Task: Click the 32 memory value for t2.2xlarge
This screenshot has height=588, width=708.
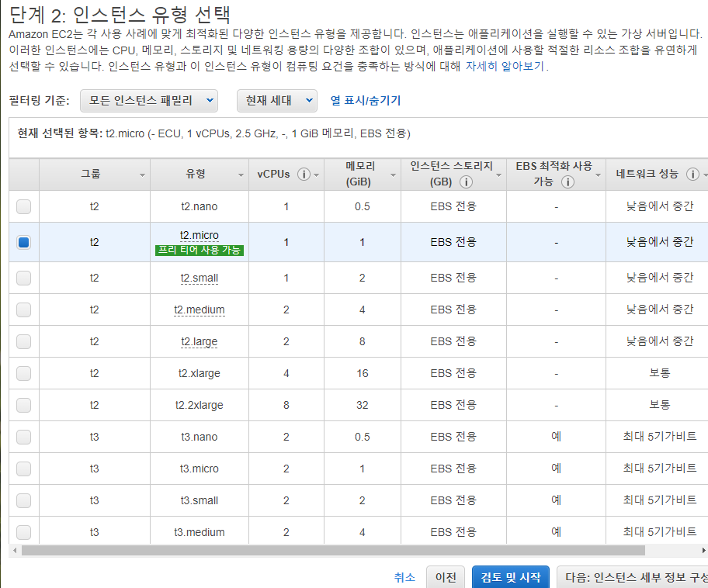Action: point(362,405)
